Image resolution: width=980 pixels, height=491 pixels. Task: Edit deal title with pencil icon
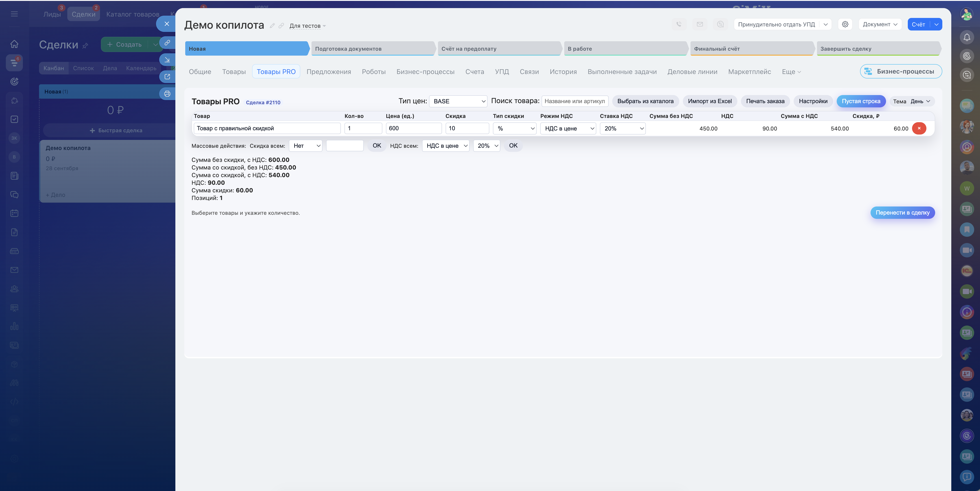272,26
